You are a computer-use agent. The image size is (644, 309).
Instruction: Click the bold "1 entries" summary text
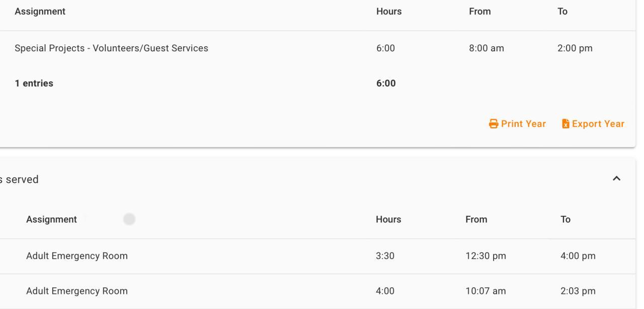(34, 84)
